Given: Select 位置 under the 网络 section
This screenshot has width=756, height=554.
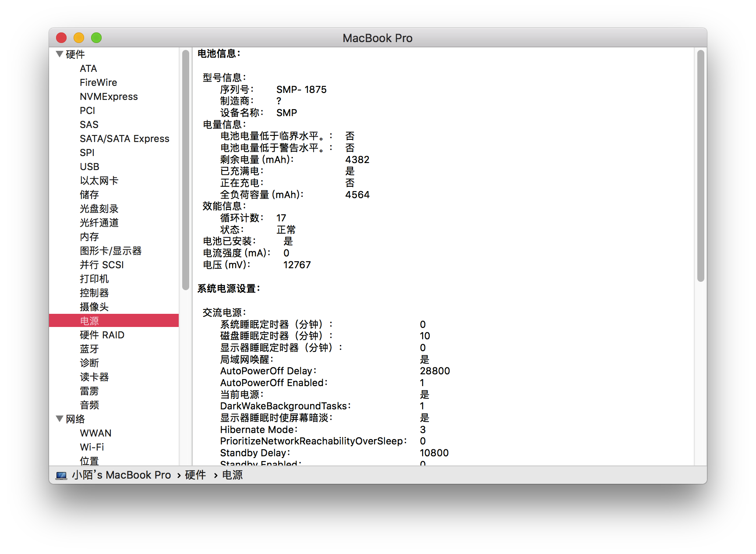Looking at the screenshot, I should click(x=89, y=461).
